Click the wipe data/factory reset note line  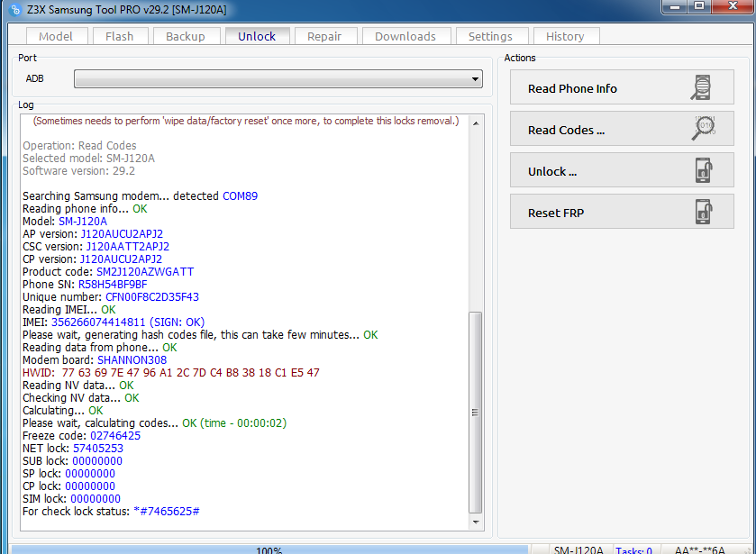246,121
